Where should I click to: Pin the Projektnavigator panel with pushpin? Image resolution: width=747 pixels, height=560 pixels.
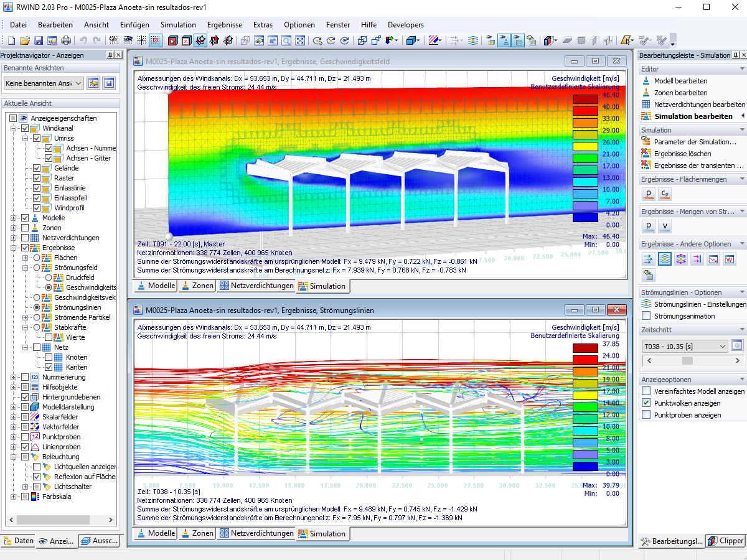[110, 55]
